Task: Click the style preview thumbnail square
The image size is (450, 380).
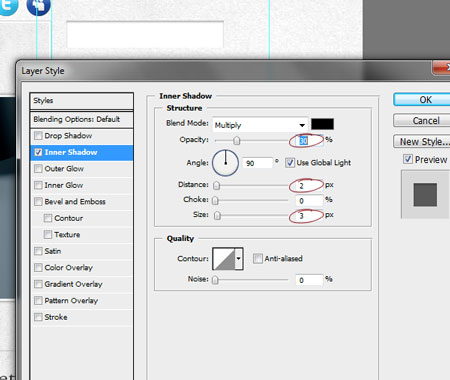Action: 425,195
